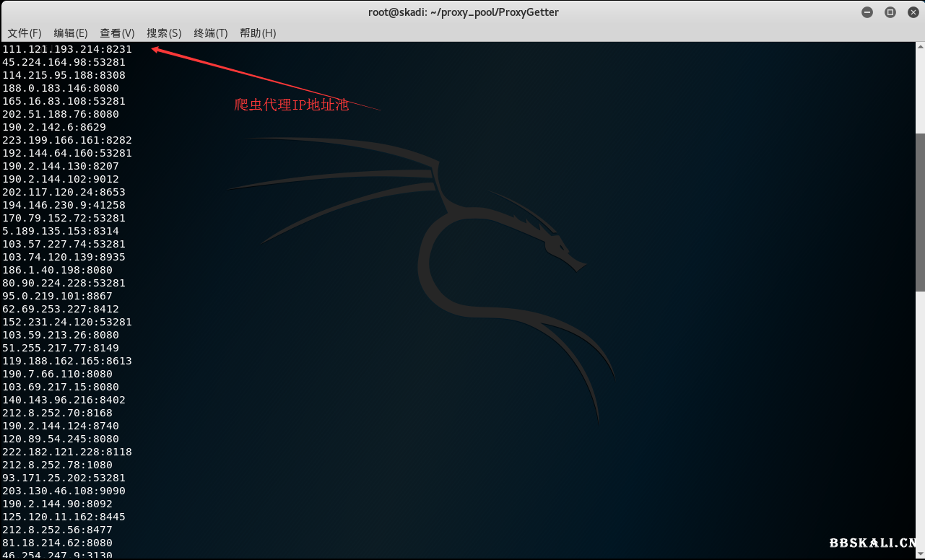The height and width of the screenshot is (560, 925).
Task: Click the first proxy line 111.121.193.214:8231
Action: point(67,49)
